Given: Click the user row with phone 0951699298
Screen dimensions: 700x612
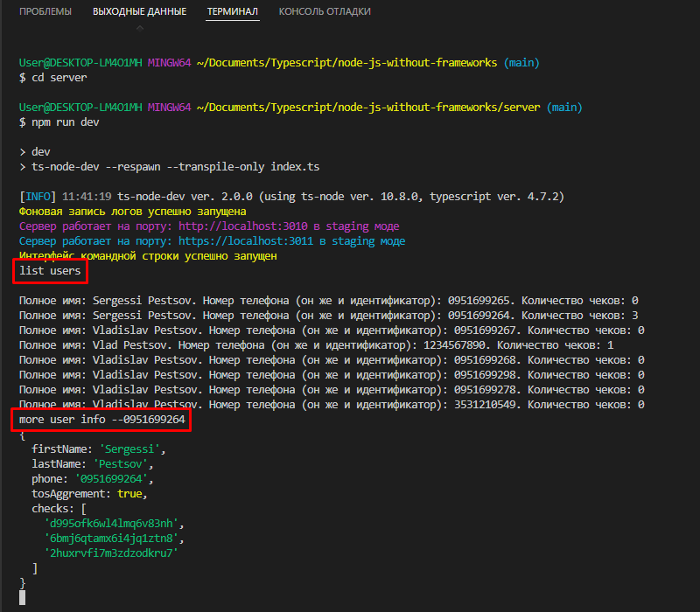Looking at the screenshot, I should click(x=332, y=375).
